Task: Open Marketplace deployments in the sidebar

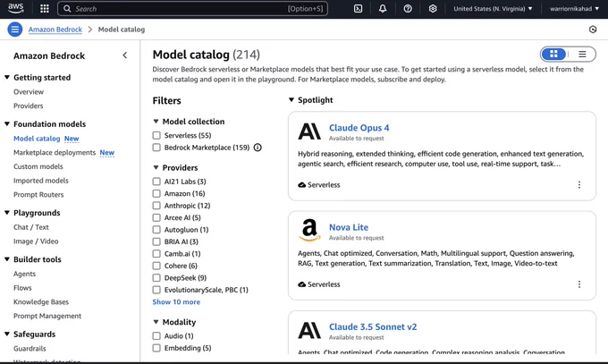Action: tap(55, 153)
